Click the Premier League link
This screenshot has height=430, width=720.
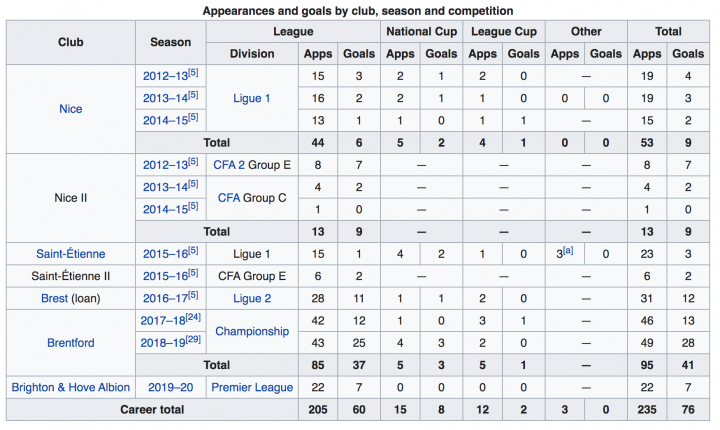(x=252, y=387)
